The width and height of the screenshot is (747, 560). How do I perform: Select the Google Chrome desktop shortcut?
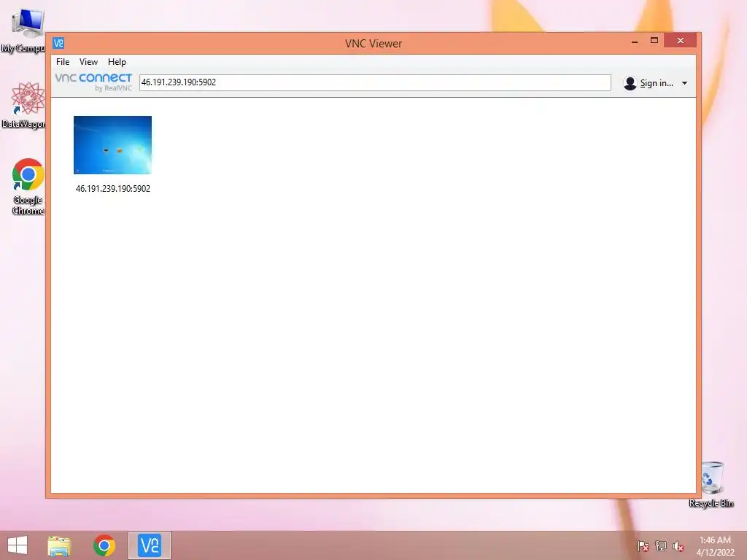pyautogui.click(x=28, y=187)
